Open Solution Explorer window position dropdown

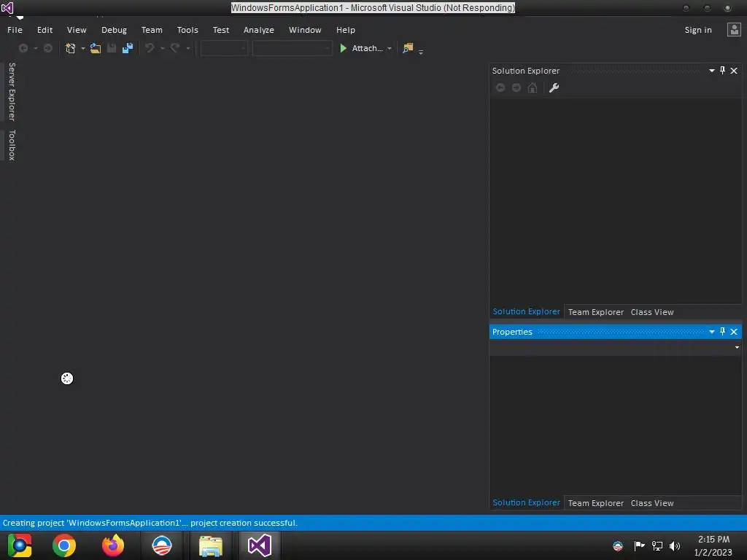[712, 71]
